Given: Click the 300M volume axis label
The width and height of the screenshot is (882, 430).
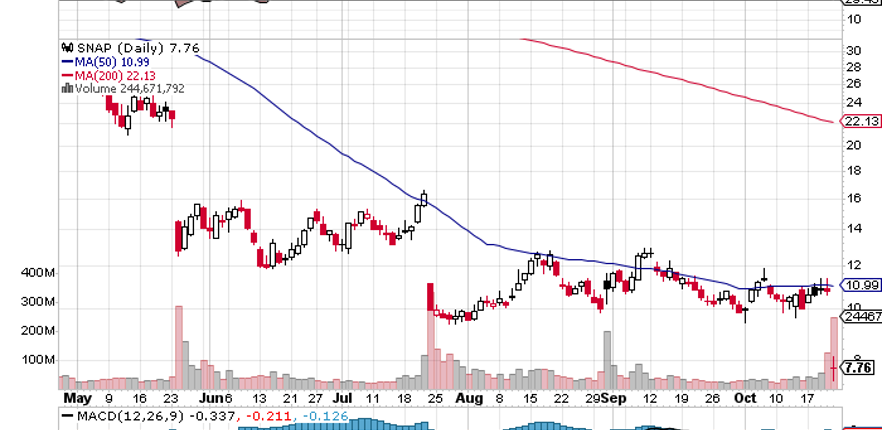Looking at the screenshot, I should click(x=39, y=302).
